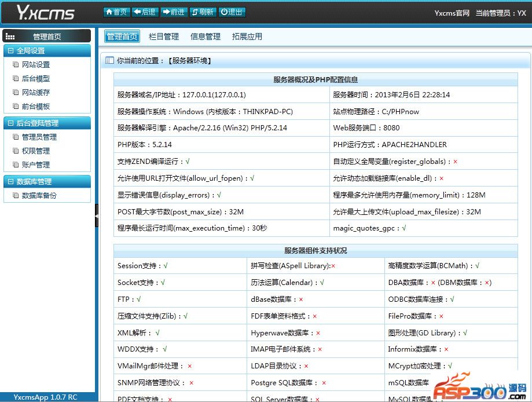The height and width of the screenshot is (402, 532).
Task: Open the Yxcms官网 link
Action: coord(452,13)
